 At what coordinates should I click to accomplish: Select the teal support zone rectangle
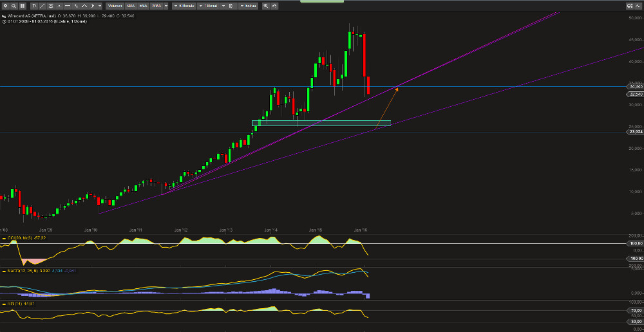click(321, 123)
